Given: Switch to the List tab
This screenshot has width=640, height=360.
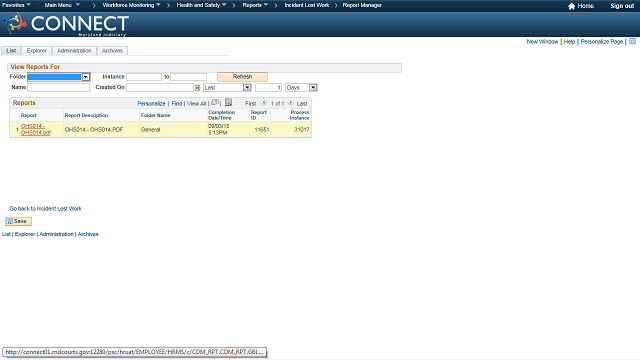Looking at the screenshot, I should click(x=11, y=51).
